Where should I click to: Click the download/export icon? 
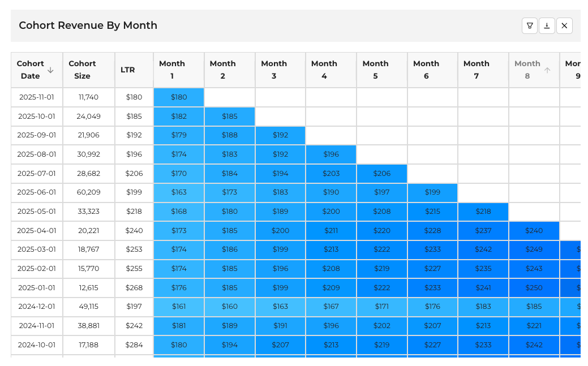[547, 25]
